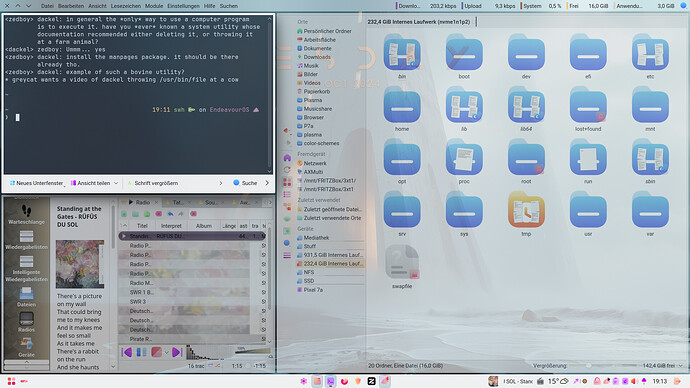Screen dimensions: 690x388
Task: Open Downloads in places panel
Action: tap(314, 57)
